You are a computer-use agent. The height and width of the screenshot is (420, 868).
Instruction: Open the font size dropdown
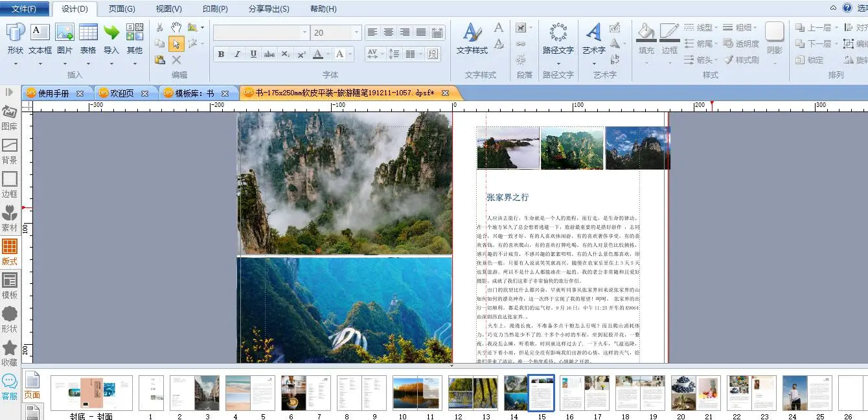tap(356, 32)
